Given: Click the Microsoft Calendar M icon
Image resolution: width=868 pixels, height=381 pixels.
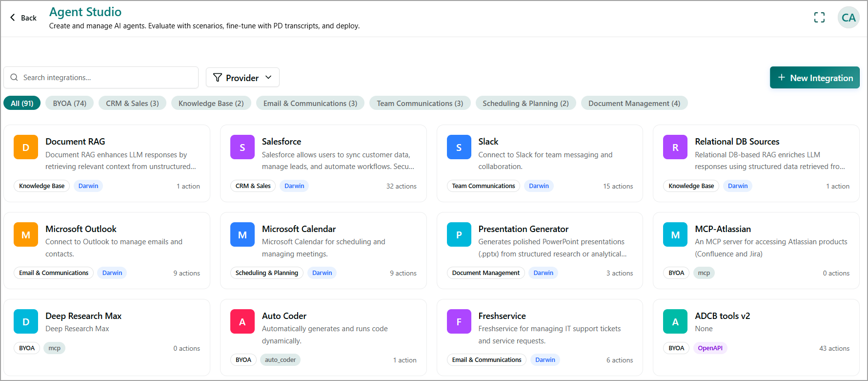Looking at the screenshot, I should (x=242, y=234).
